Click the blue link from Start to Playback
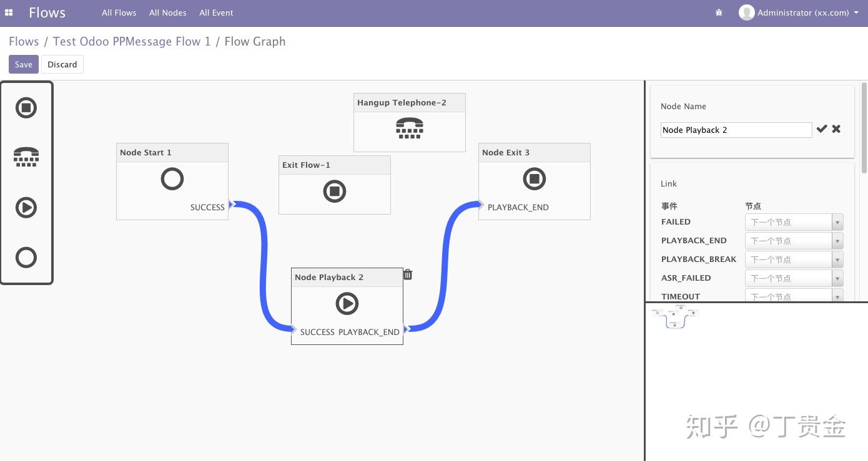Viewport: 868px width, 461px height. (x=264, y=268)
